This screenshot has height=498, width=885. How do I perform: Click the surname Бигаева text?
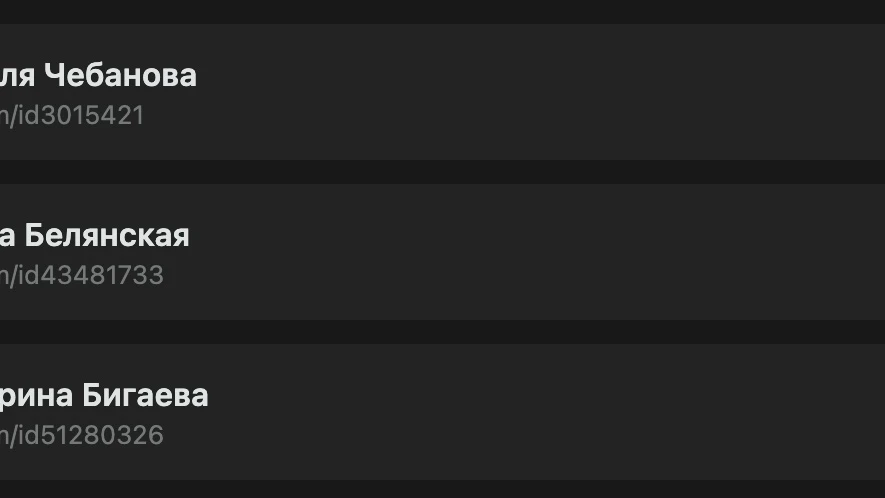pyautogui.click(x=145, y=395)
